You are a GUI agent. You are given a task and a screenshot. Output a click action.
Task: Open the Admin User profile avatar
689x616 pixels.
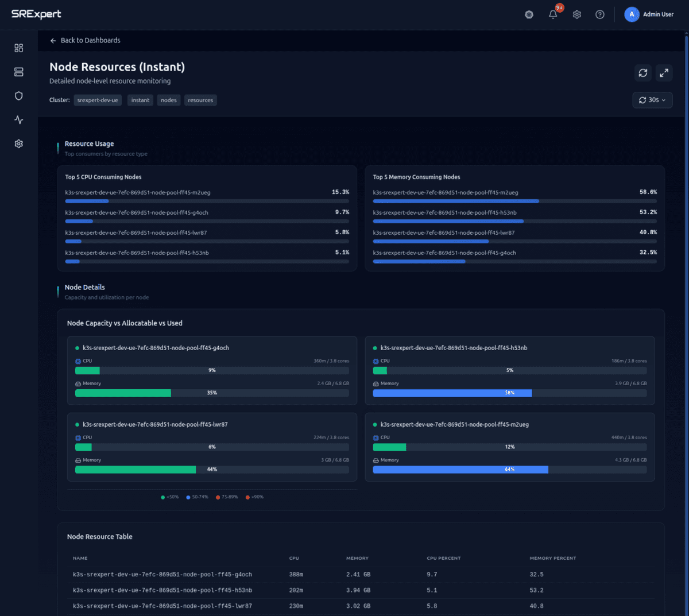click(x=632, y=14)
